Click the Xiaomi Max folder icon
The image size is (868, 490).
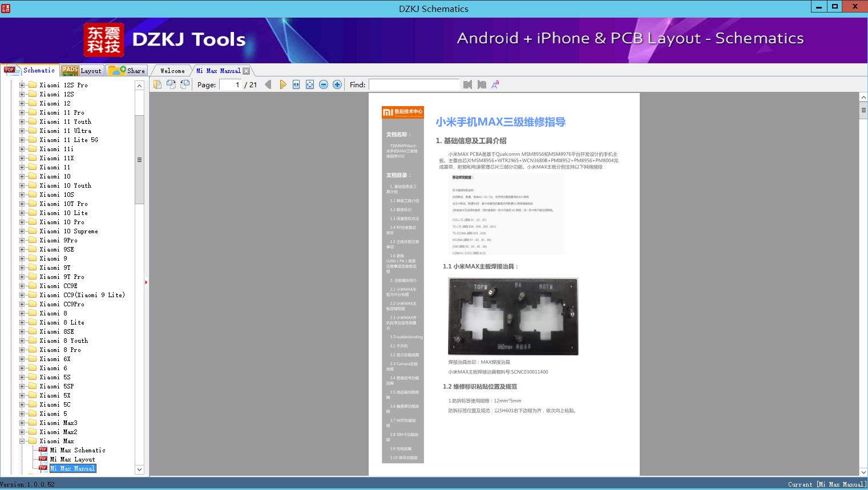point(33,441)
